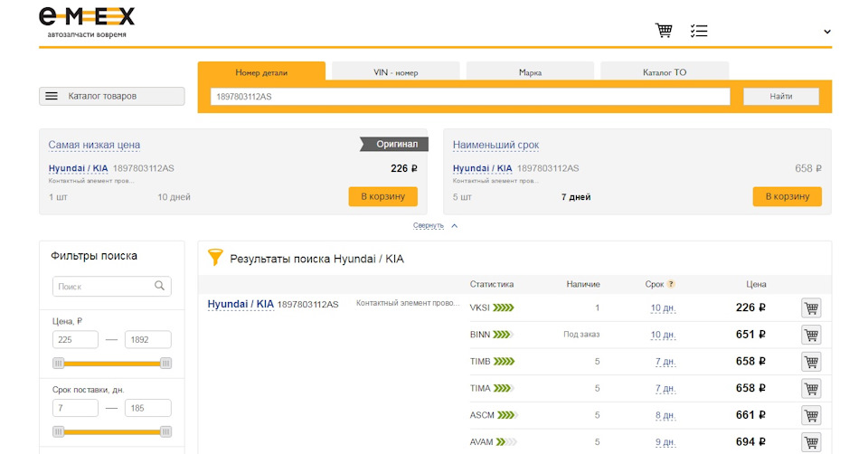This screenshot has width=868, height=454.
Task: Focus the filter Поиск input field
Action: (112, 287)
